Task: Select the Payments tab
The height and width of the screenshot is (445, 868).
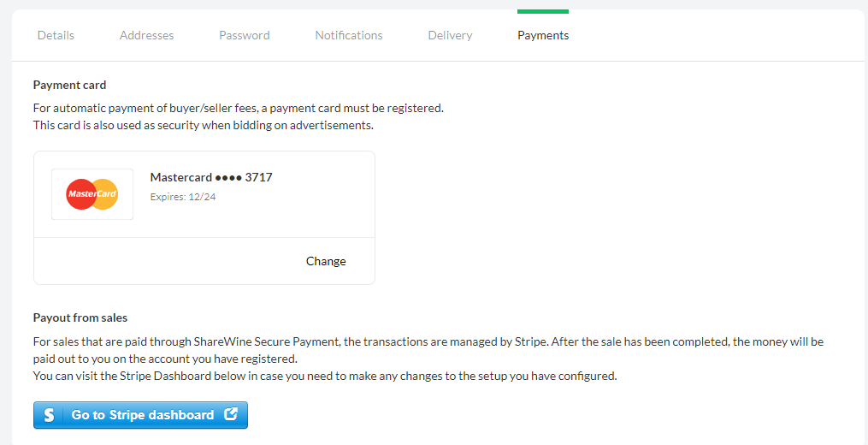Action: coord(543,35)
